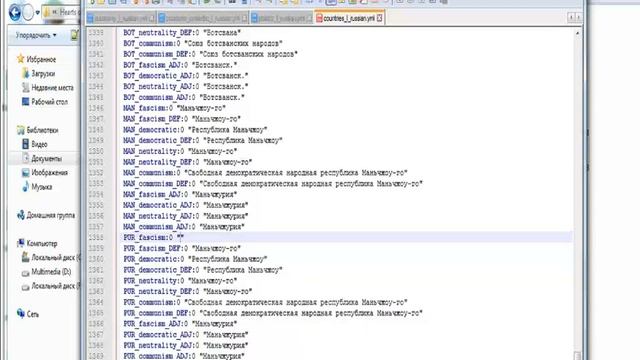Click the BOT_communism_DEF line
Screen dimensions: 640x360
pos(211,54)
